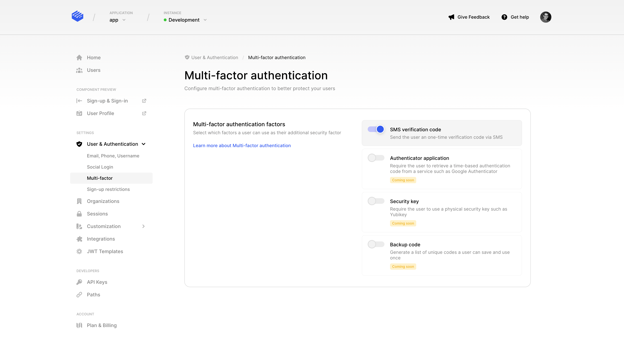Enable the Backup code toggle
The height and width of the screenshot is (364, 624).
click(376, 244)
